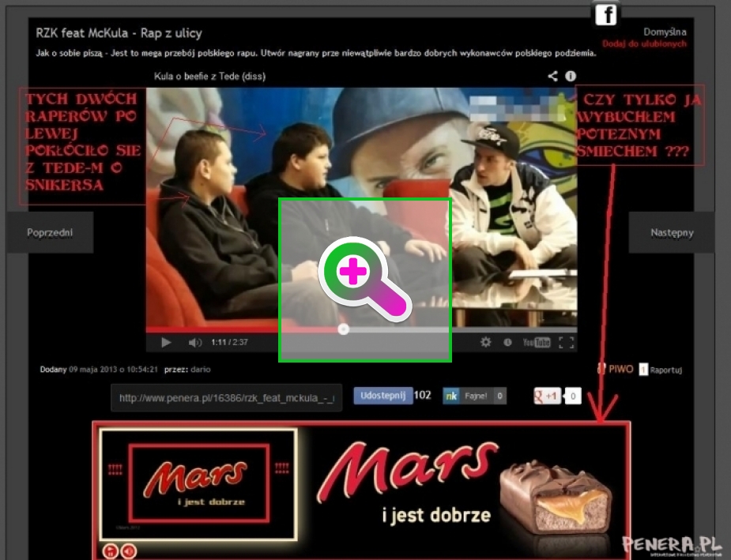This screenshot has height=560, width=731.
Task: Click the Watch Later clock icon
Action: pos(507,343)
